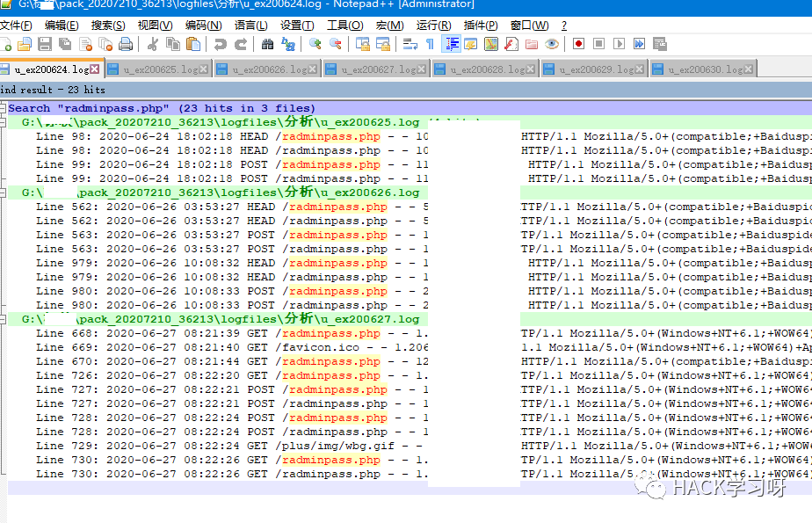Redo the action with the toolbar arrow

(240, 45)
